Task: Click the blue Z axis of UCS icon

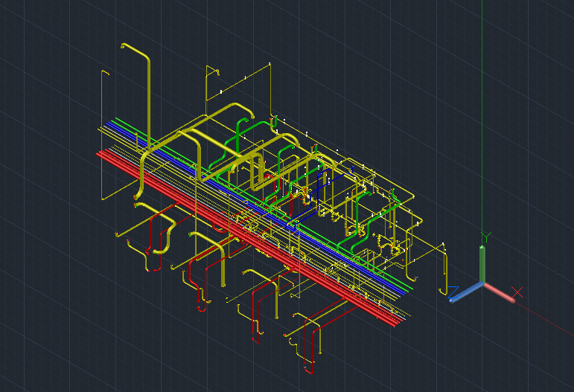Action: (466, 292)
